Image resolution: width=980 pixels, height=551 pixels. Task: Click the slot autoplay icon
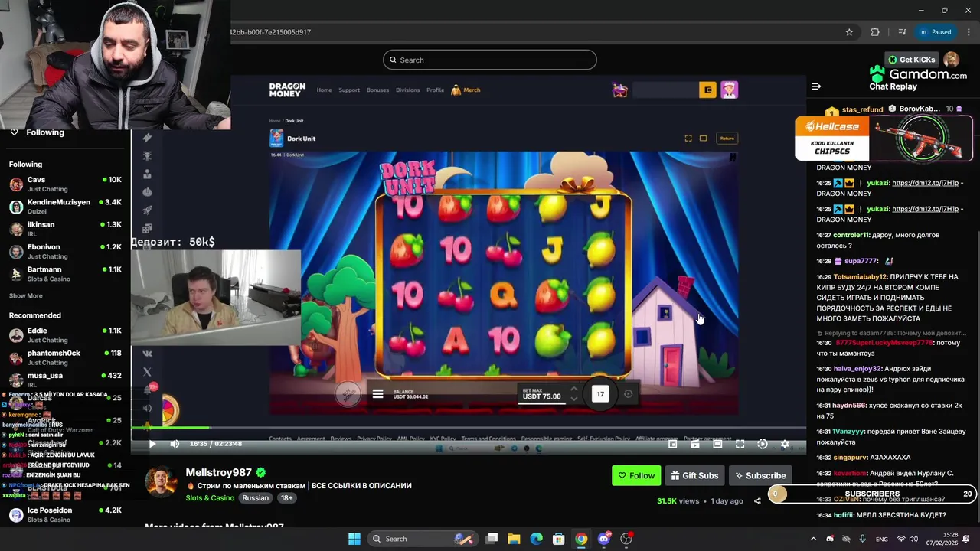point(629,394)
